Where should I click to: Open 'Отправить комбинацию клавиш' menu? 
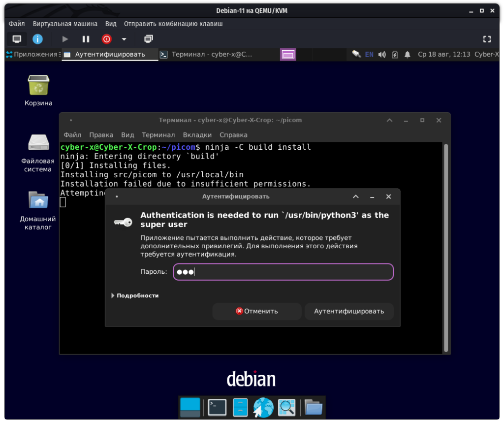pos(173,24)
